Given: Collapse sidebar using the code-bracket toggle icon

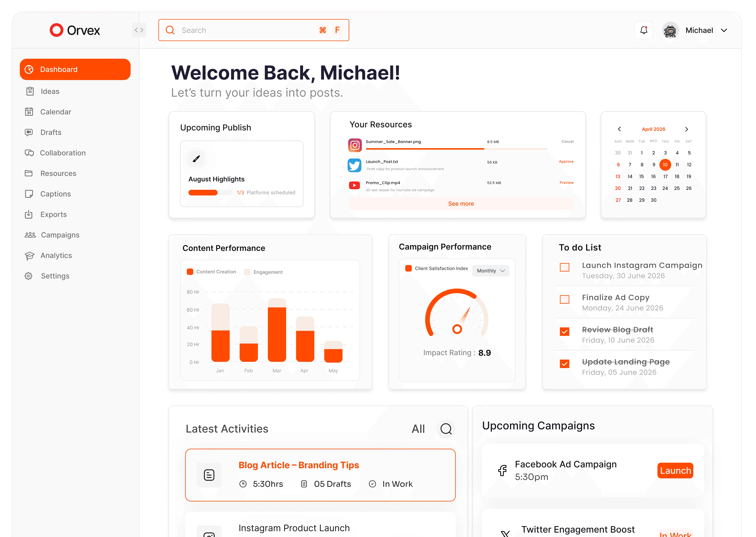Looking at the screenshot, I should [x=139, y=30].
